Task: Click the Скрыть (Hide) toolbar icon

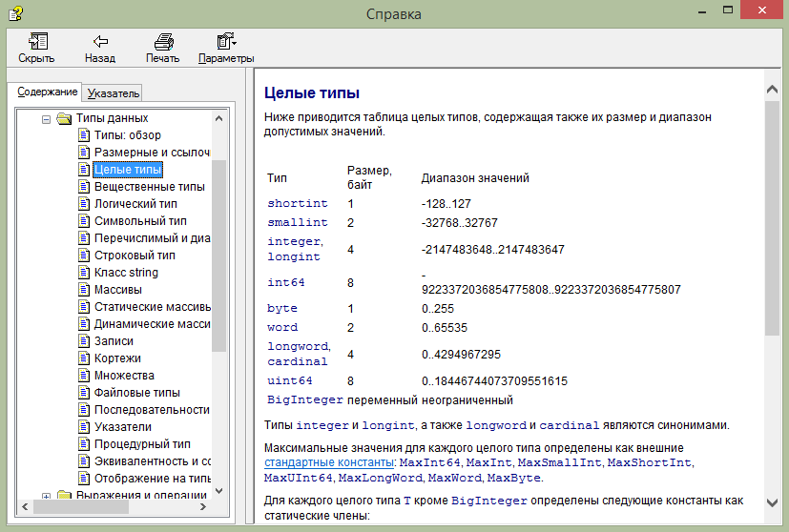Action: (38, 41)
